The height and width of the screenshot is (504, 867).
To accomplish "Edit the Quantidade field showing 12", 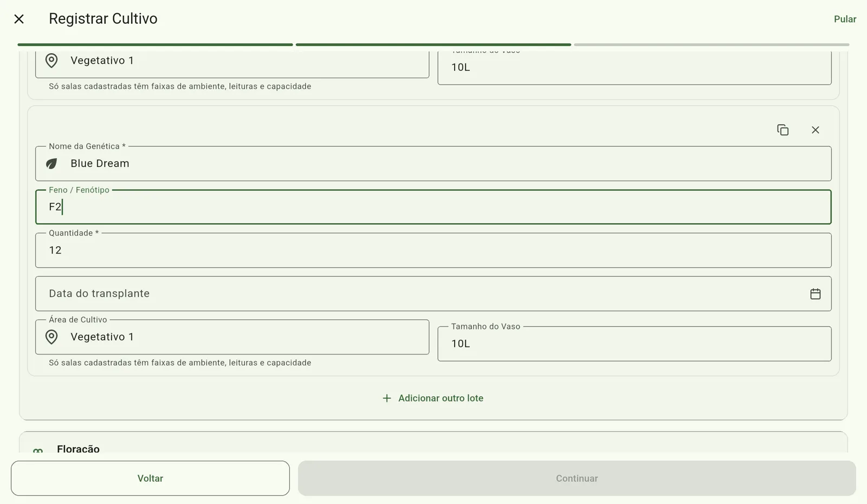I will coord(433,250).
